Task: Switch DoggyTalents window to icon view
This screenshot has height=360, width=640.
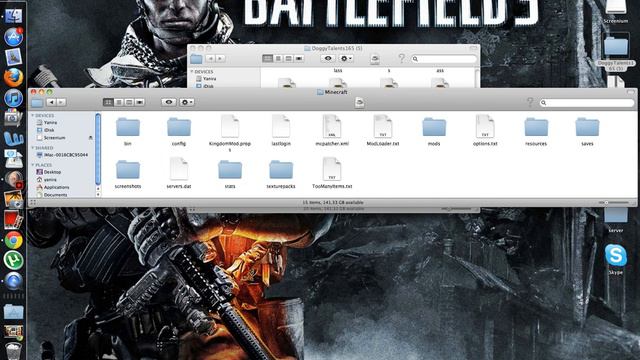Action: coord(267,58)
